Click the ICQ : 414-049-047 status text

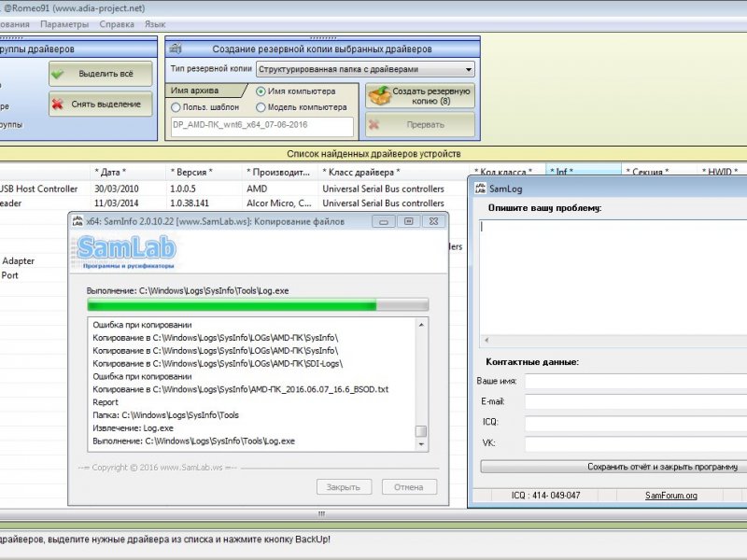pyautogui.click(x=545, y=496)
